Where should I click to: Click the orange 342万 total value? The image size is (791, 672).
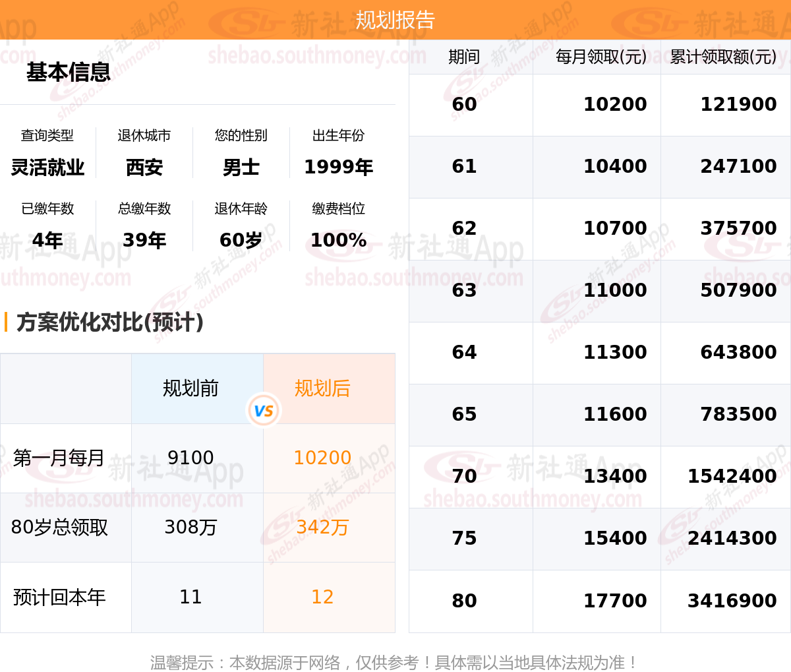tap(322, 528)
